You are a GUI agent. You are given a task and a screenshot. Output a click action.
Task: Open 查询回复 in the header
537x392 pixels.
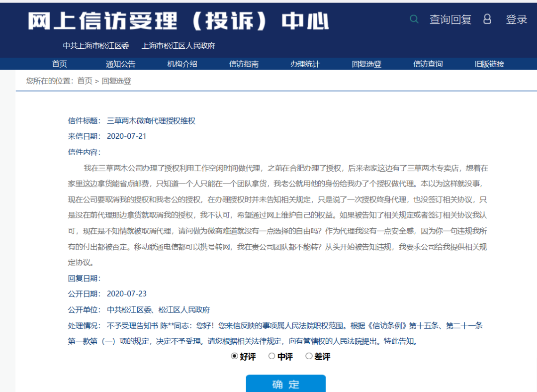click(x=450, y=19)
